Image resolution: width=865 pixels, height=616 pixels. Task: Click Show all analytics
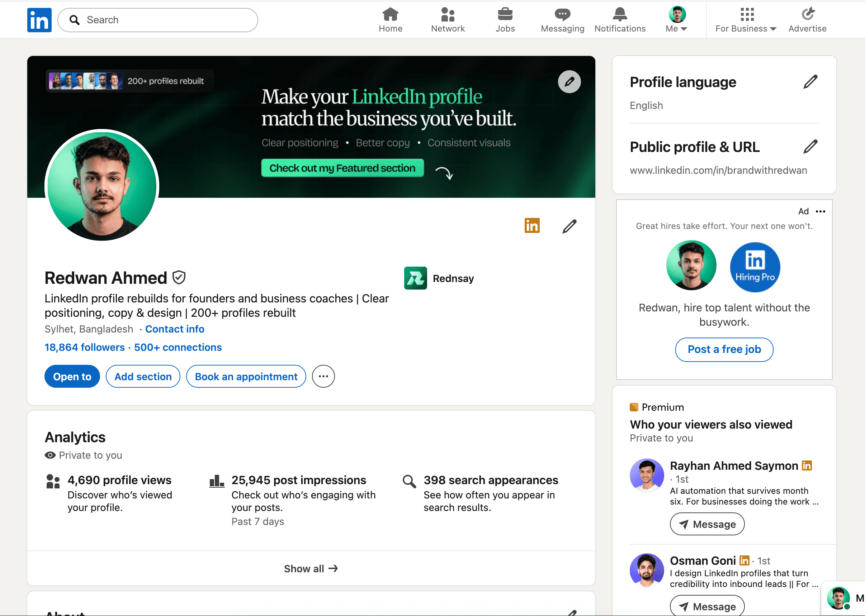pyautogui.click(x=311, y=568)
